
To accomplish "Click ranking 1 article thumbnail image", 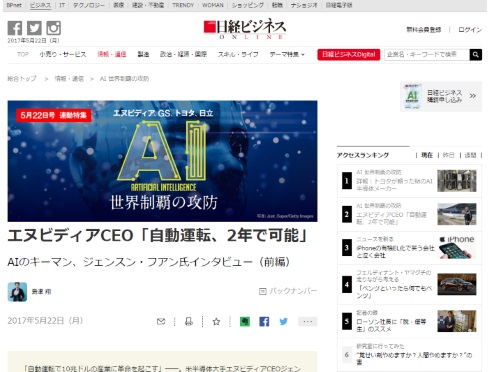I will click(x=457, y=181).
